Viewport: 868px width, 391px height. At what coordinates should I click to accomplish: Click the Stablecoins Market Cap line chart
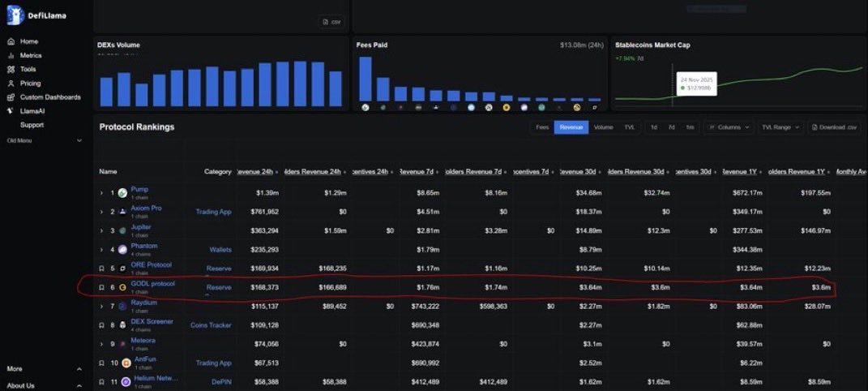[x=738, y=83]
